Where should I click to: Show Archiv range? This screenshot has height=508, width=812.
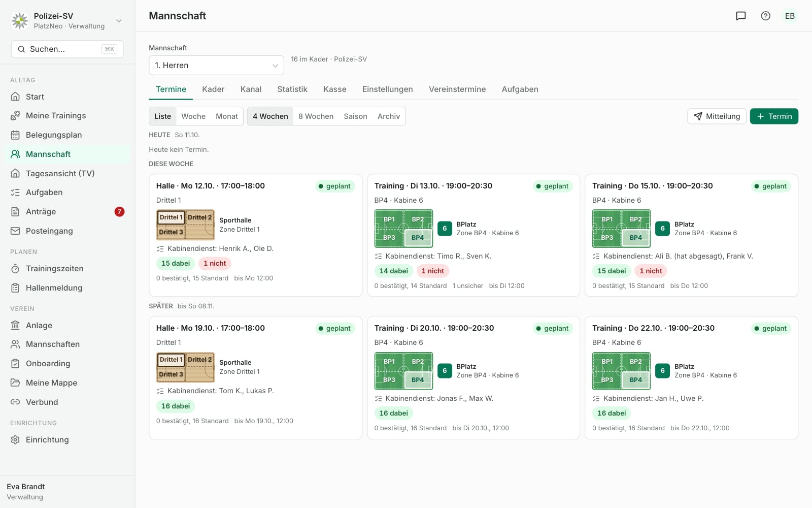(x=389, y=116)
